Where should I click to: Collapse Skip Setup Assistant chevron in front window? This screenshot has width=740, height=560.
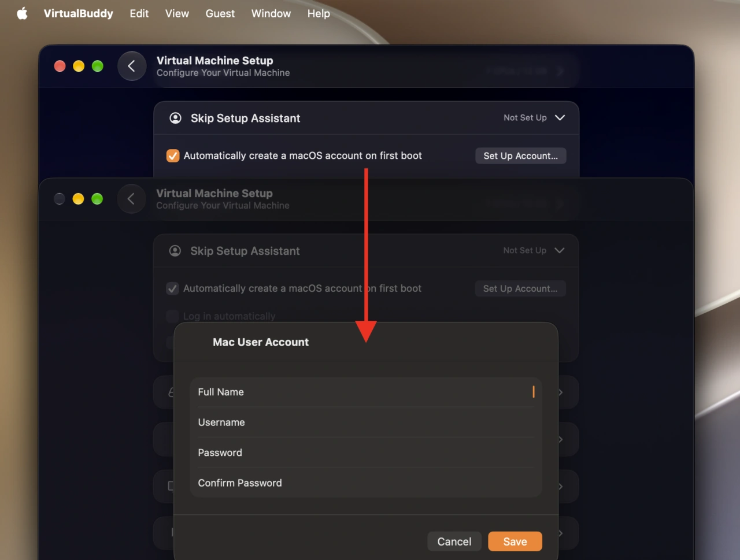(559, 250)
